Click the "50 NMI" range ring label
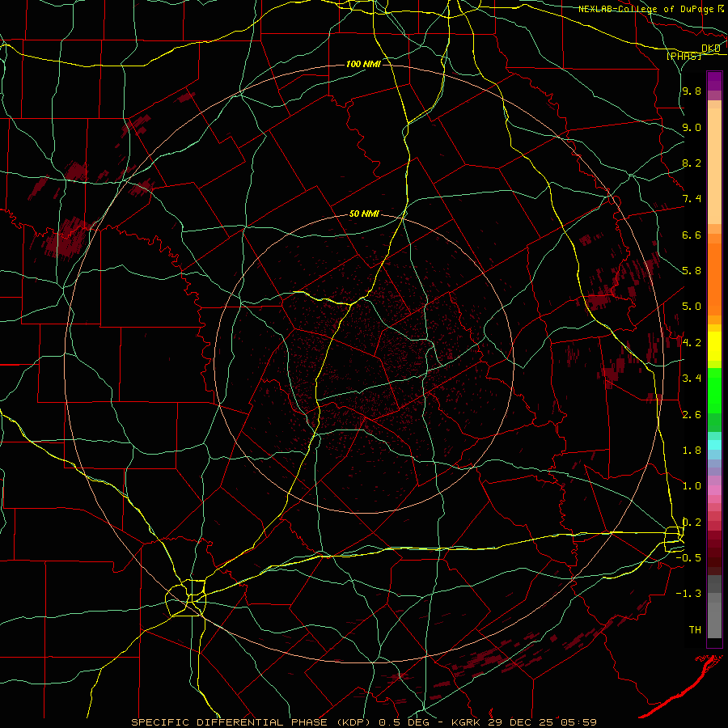Screen dimensions: 728x728 pyautogui.click(x=364, y=214)
